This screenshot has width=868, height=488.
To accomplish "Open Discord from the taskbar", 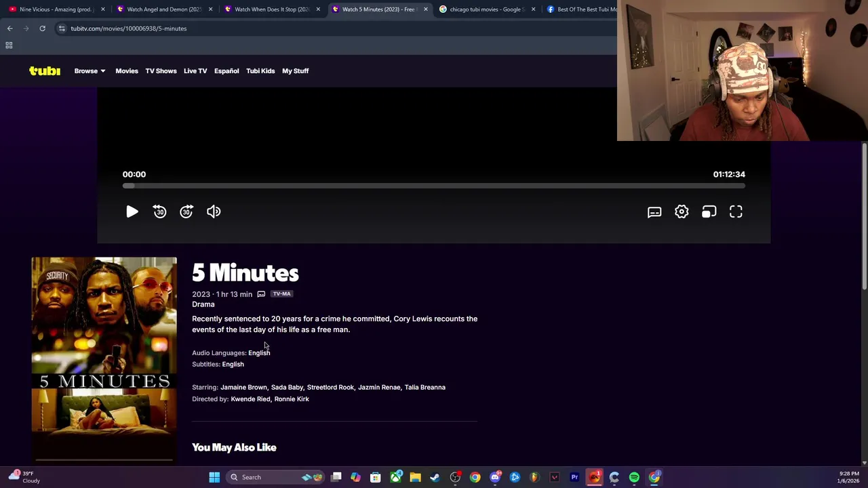I will (495, 477).
